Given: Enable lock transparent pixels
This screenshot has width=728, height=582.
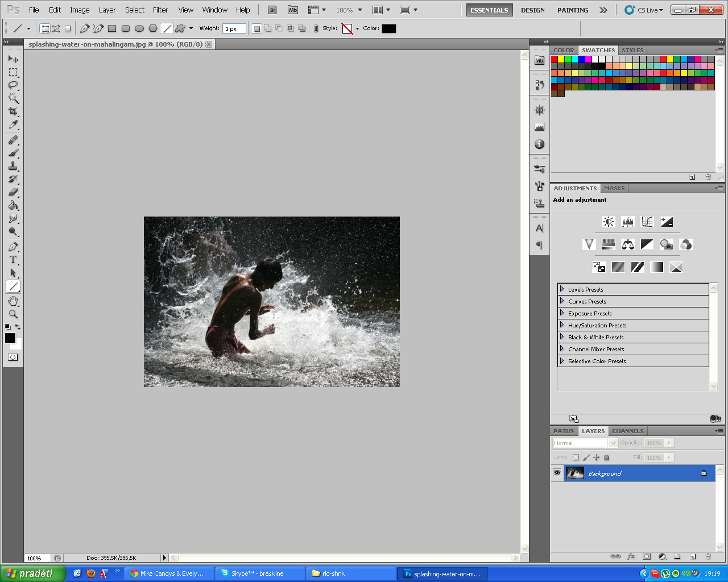Looking at the screenshot, I should point(576,458).
